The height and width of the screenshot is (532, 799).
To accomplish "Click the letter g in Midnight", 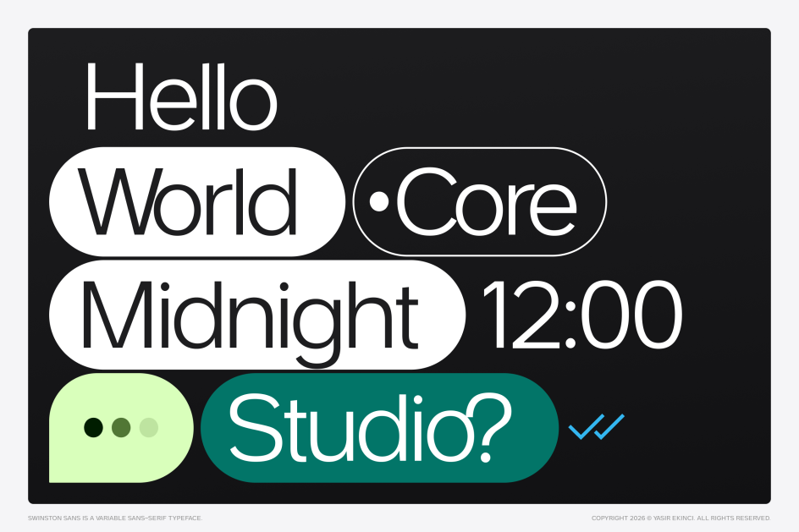I will pos(317,324).
